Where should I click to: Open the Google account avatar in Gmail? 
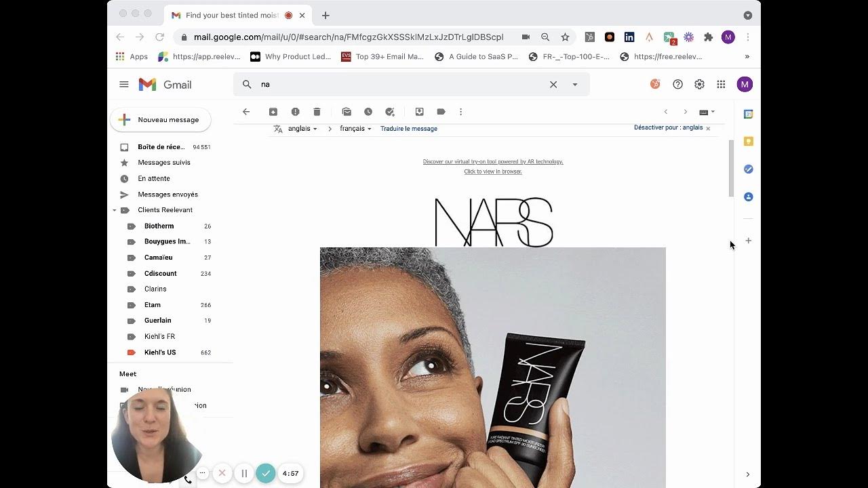point(745,84)
